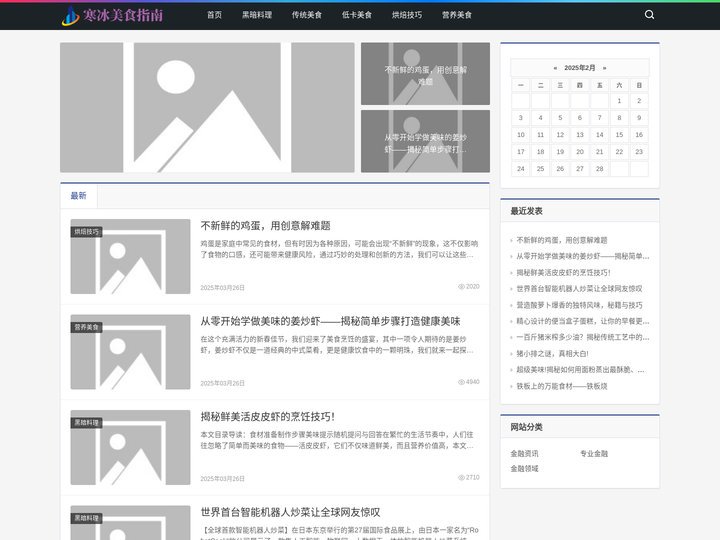The height and width of the screenshot is (540, 720).
Task: Go to previous month in calendar
Action: coord(555,68)
